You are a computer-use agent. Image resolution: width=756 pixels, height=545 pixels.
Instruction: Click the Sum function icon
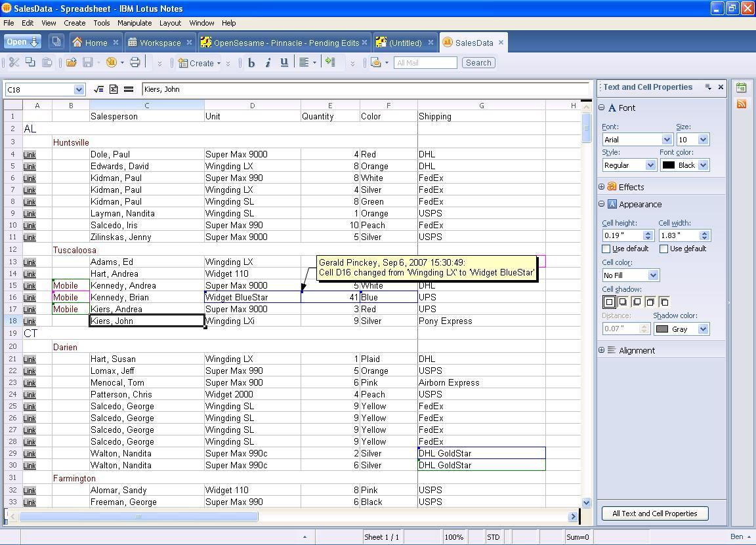pyautogui.click(x=114, y=89)
